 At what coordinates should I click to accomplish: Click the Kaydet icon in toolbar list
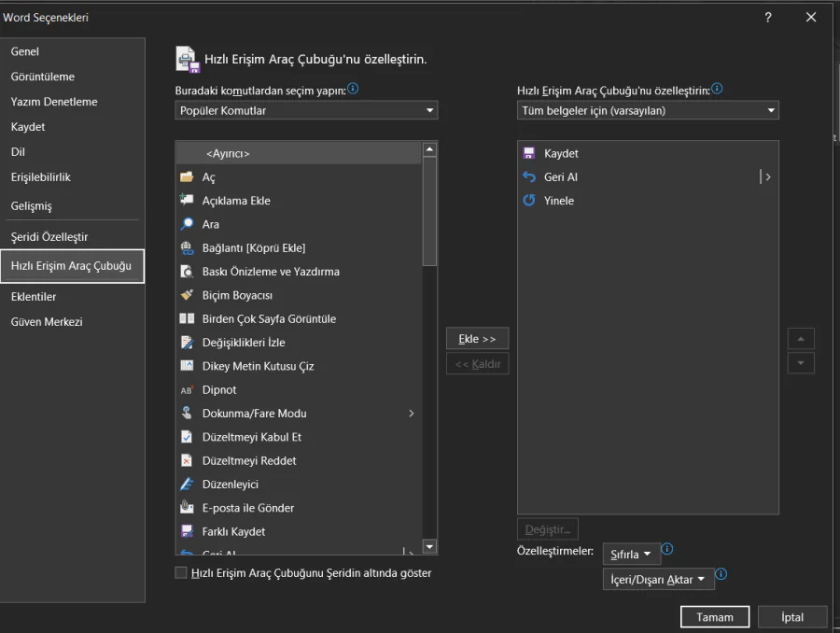[x=531, y=152]
